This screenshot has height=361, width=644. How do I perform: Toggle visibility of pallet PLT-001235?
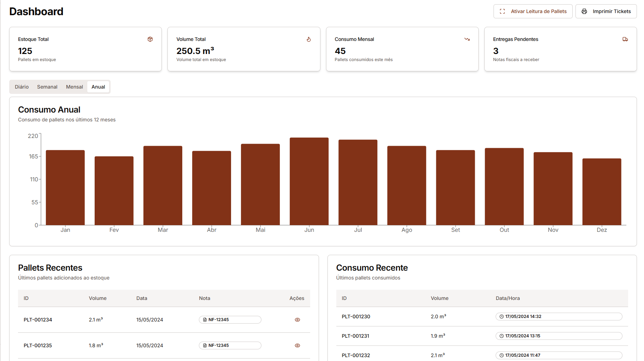pos(297,345)
